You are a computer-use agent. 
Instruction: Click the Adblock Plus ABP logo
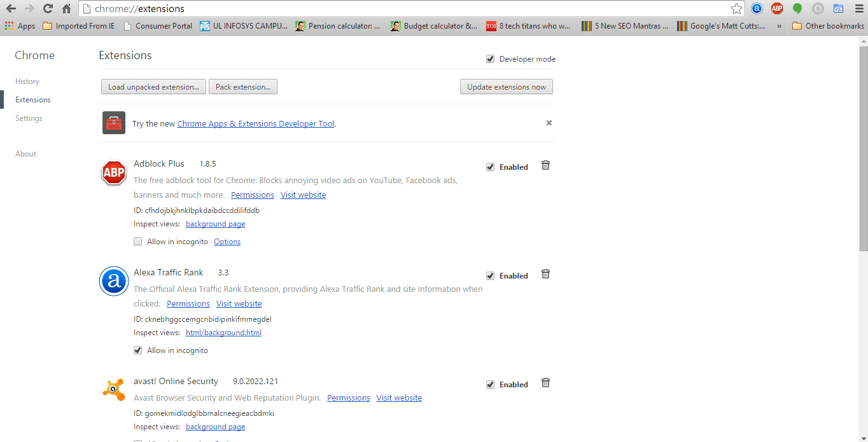114,172
